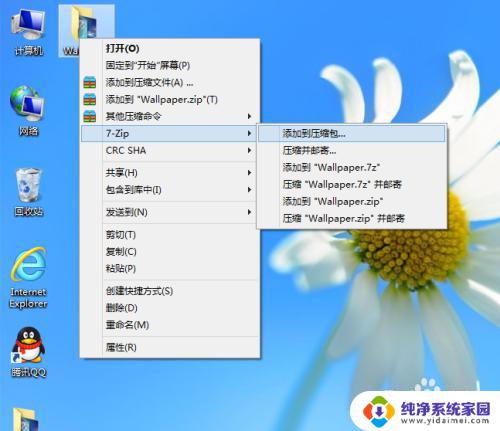Choose 重命名(M) in the context menu
This screenshot has width=500, height=431.
pyautogui.click(x=170, y=325)
